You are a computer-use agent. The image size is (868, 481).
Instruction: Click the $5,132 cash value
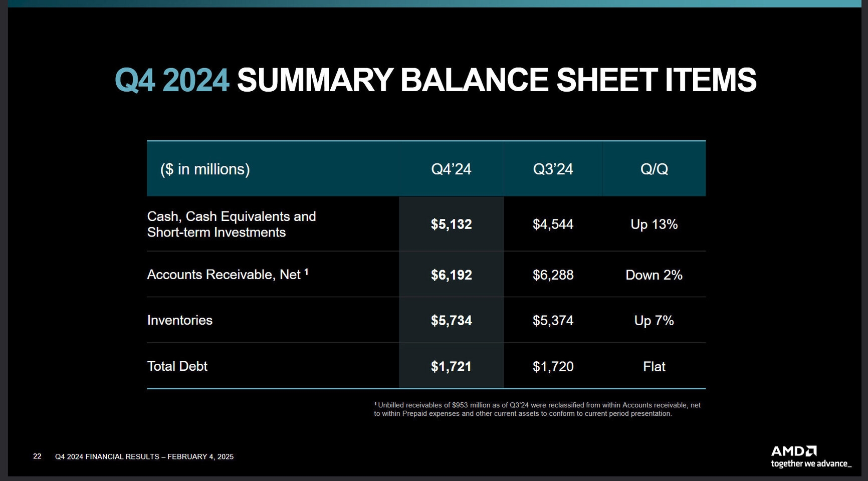(x=451, y=224)
